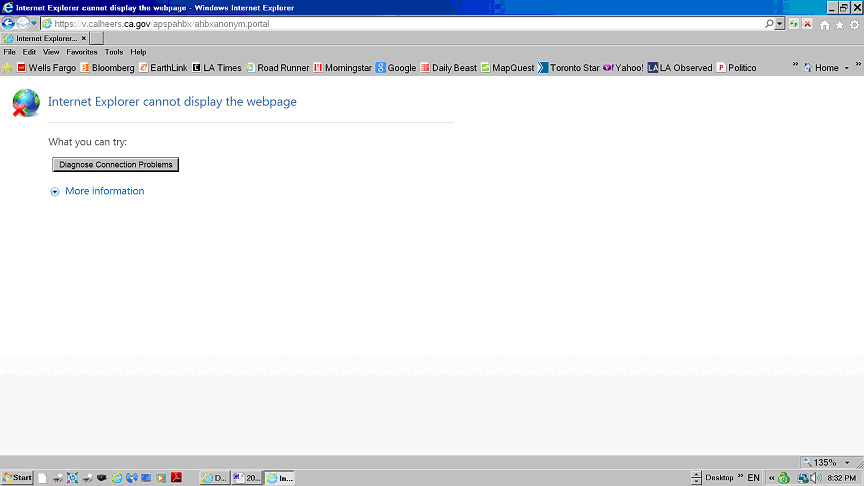The height and width of the screenshot is (486, 864).
Task: Click the red Stop loading icon
Action: coord(807,23)
